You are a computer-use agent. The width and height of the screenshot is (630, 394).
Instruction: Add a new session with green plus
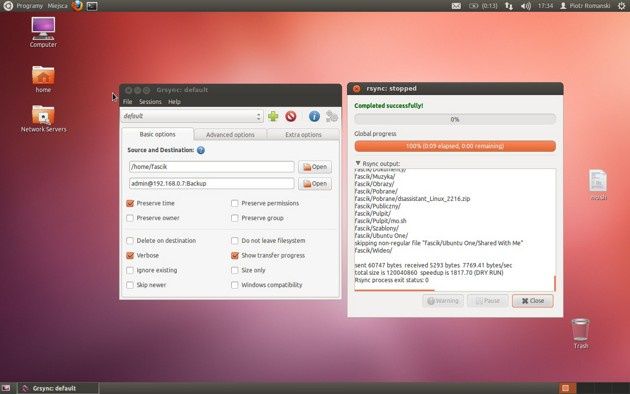(x=273, y=116)
